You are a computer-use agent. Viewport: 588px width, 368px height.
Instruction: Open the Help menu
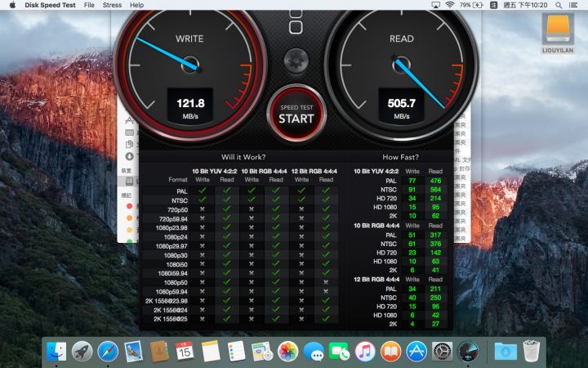(x=137, y=5)
